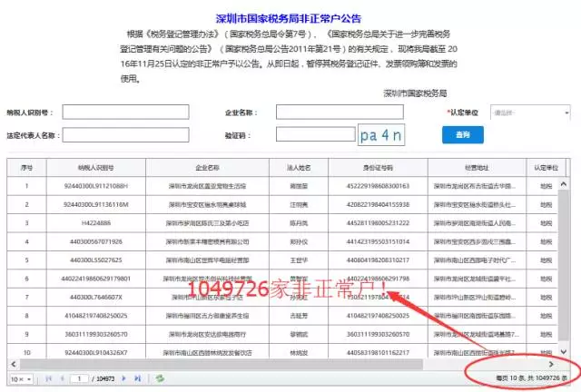This screenshot has width=581, height=392.
Task: Go to the first page of results
Action: coord(48,378)
